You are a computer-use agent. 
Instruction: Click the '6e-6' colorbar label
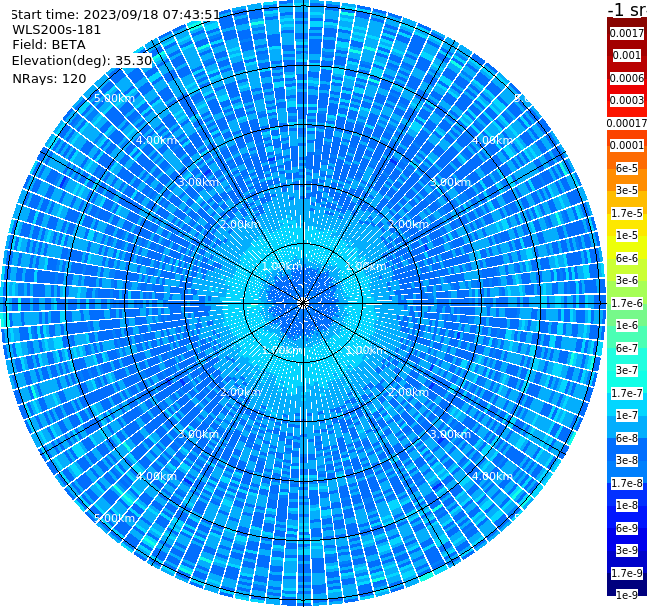(x=627, y=258)
